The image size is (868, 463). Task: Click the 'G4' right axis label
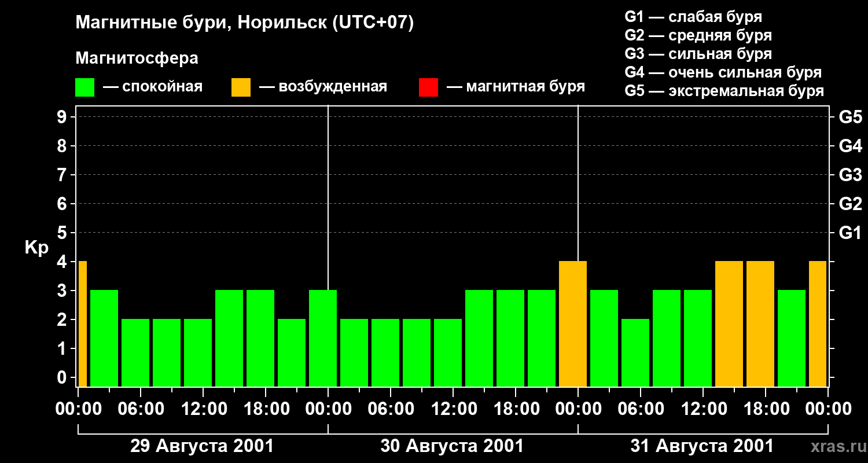click(851, 146)
